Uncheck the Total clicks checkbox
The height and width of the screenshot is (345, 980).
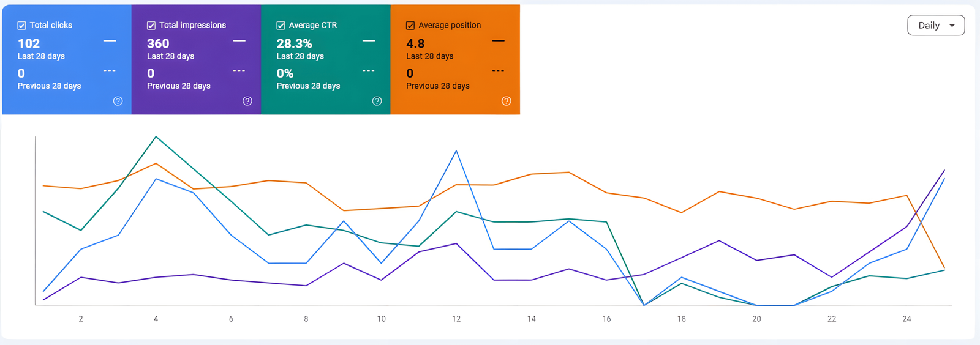21,26
